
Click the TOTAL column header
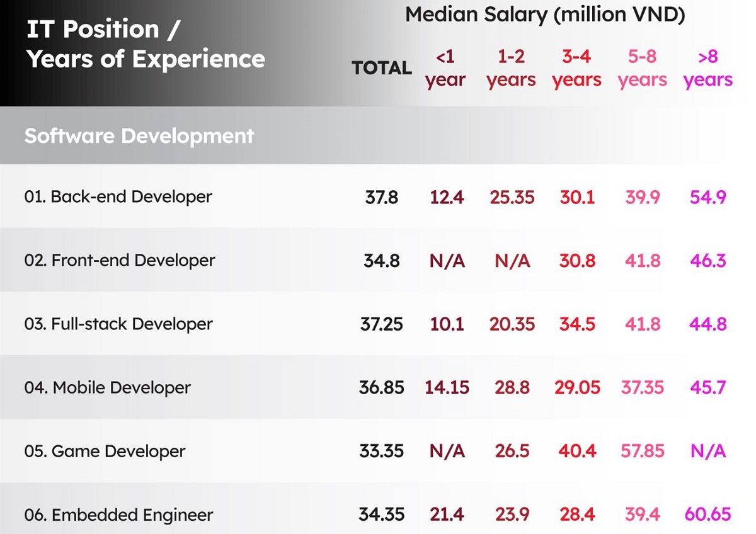tap(382, 68)
